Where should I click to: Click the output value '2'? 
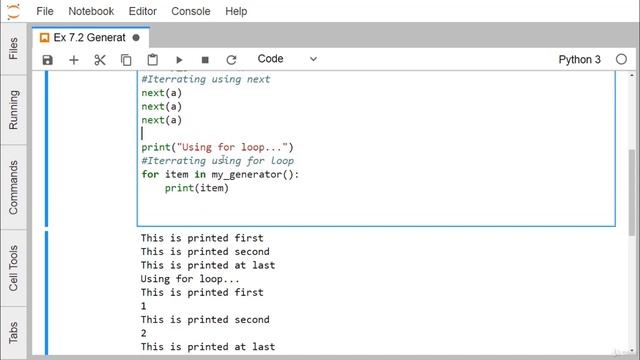click(143, 333)
